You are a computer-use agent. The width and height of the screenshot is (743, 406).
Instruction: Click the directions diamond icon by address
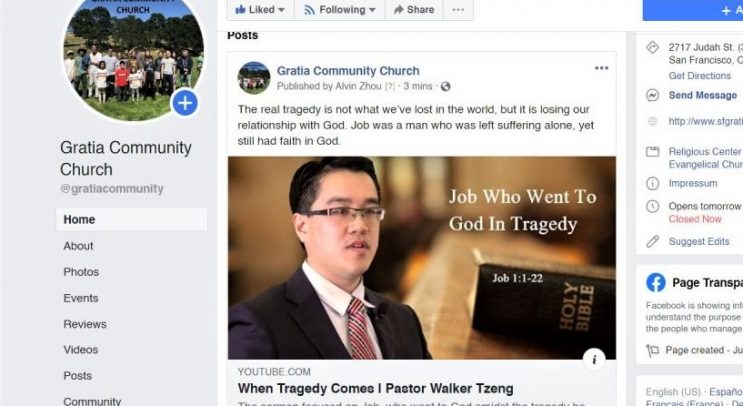pyautogui.click(x=652, y=47)
